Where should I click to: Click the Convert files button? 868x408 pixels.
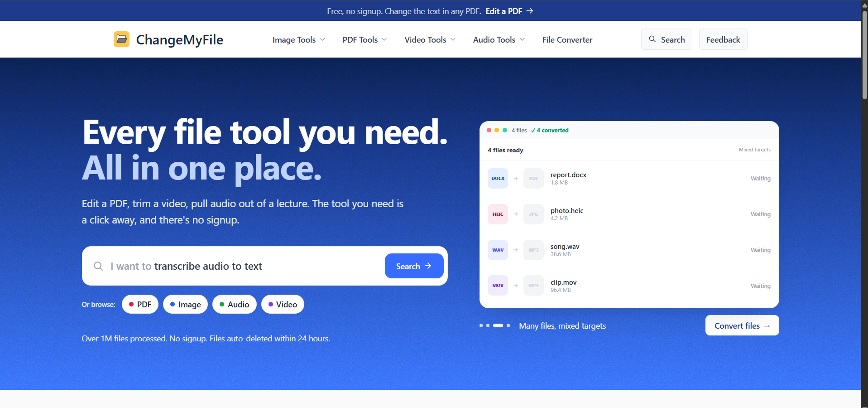742,325
